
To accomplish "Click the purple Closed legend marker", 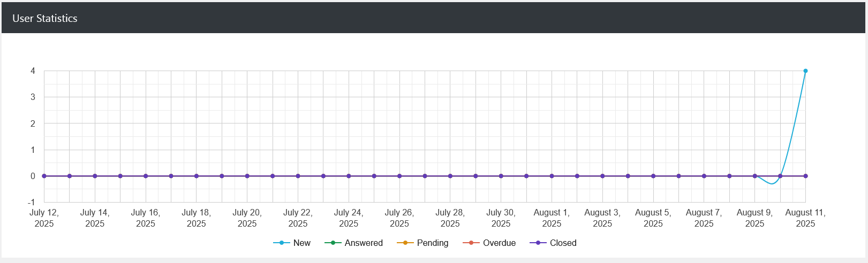I will (538, 243).
